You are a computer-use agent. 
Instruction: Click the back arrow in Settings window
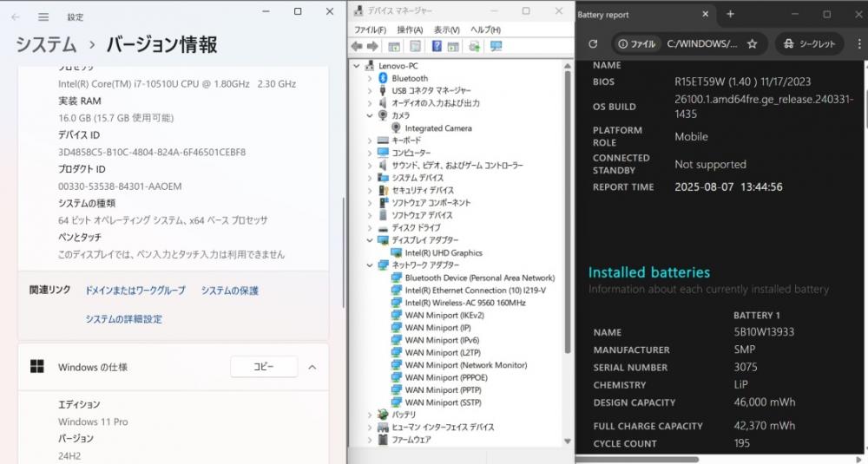tap(16, 17)
